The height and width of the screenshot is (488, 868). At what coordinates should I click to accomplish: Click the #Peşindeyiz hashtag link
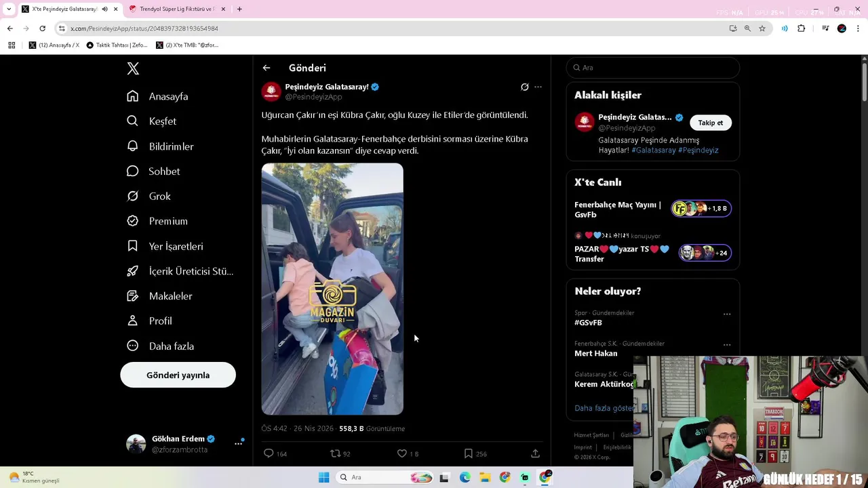[x=698, y=150]
